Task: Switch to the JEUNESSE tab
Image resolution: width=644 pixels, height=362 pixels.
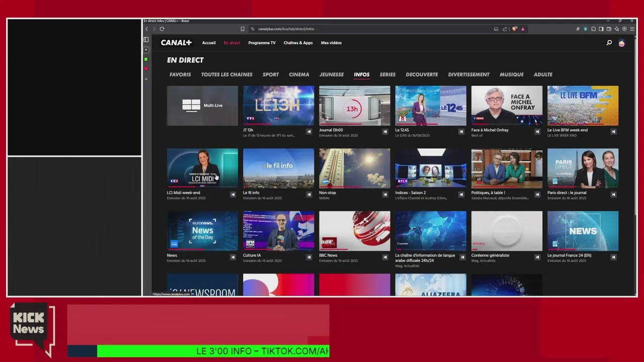Action: [332, 74]
